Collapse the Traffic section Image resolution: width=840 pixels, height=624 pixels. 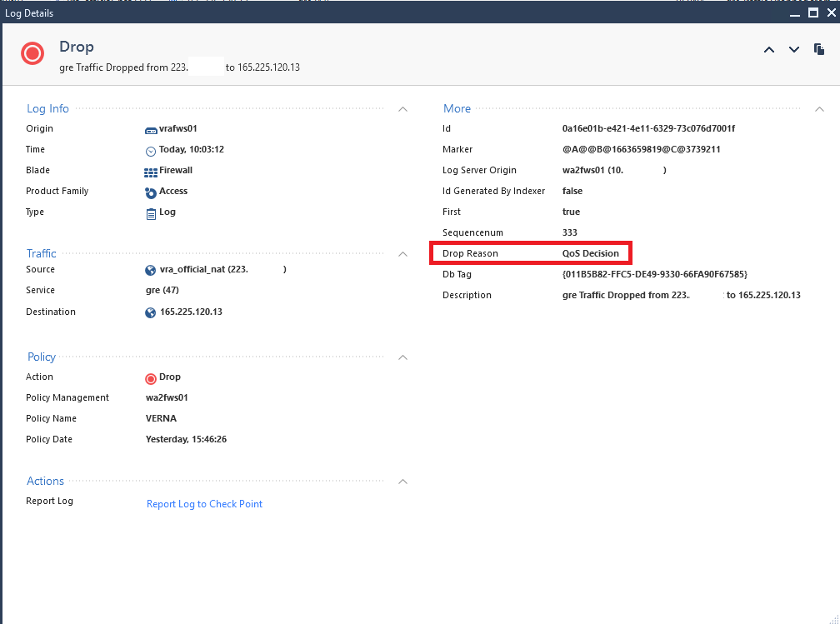click(403, 254)
